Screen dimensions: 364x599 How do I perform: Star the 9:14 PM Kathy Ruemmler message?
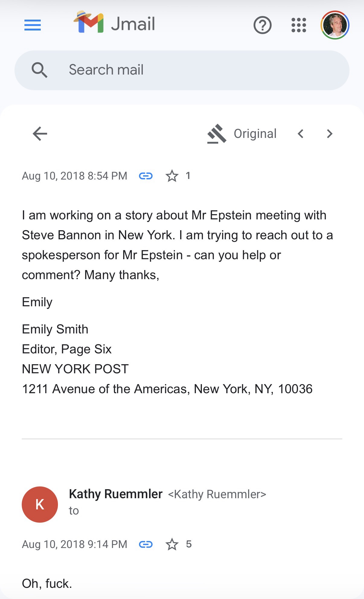(172, 544)
